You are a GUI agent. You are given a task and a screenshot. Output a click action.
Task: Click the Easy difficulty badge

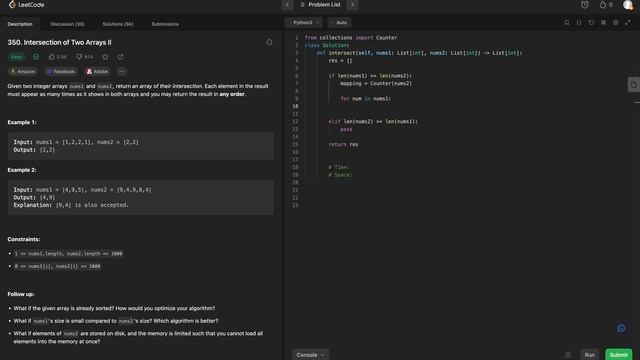coord(16,57)
